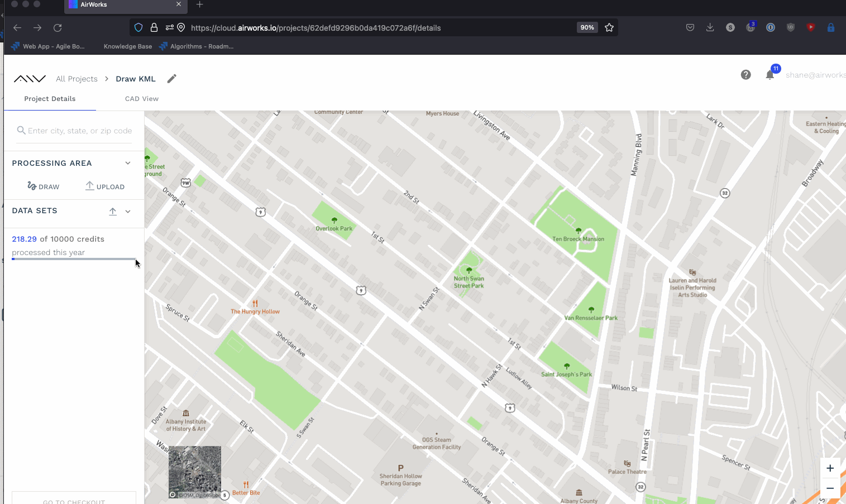The width and height of the screenshot is (846, 504).
Task: Select the AirWorks browser tab
Action: tap(126, 5)
